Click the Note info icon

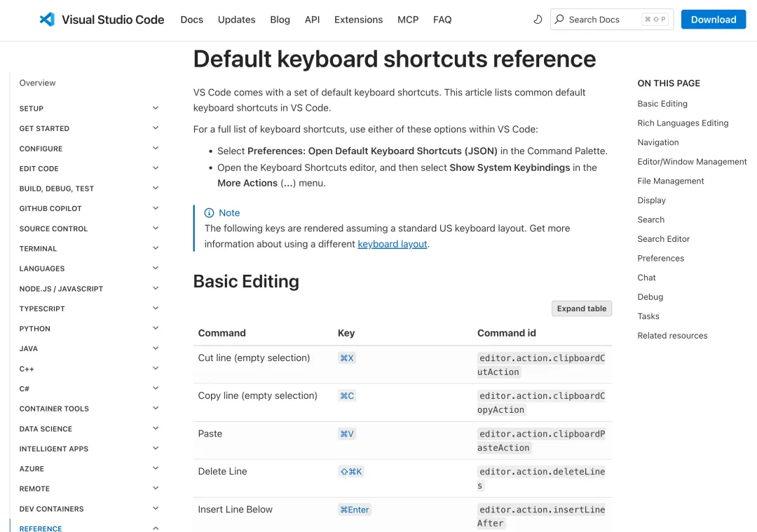209,213
